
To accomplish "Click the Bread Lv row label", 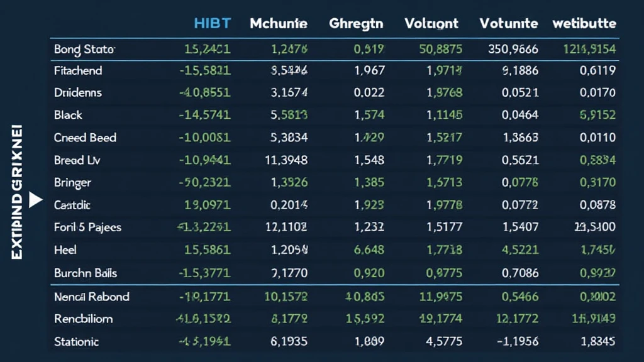I will click(77, 160).
